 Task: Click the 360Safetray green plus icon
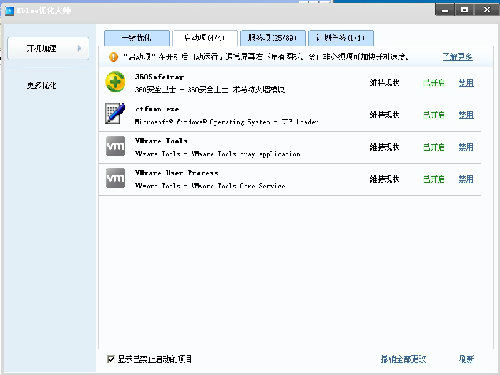(x=115, y=82)
